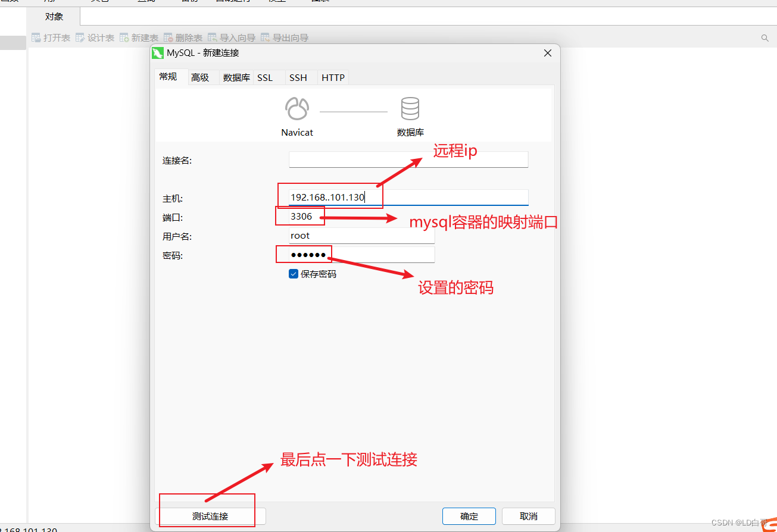Click the 删除表 (Delete Table) toolbar icon
Image resolution: width=777 pixels, height=532 pixels.
pyautogui.click(x=168, y=37)
